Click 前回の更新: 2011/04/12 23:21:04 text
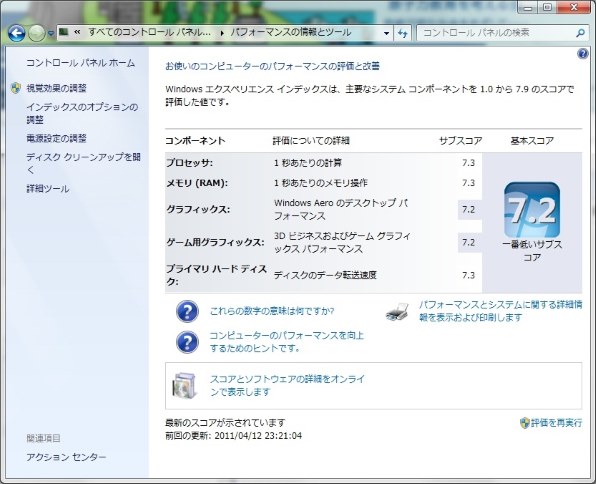 (233, 435)
